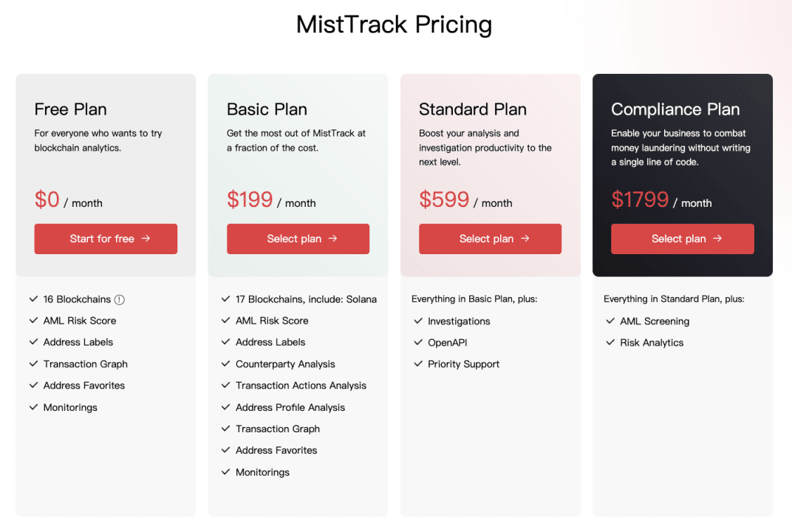
Task: Click checkmark beside "AML Screening"
Action: coord(610,321)
